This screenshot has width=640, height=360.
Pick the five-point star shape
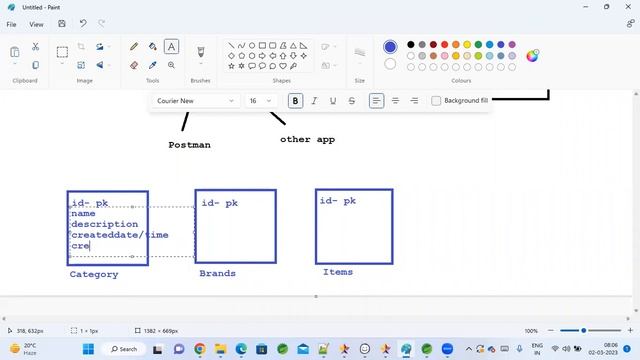pos(231,66)
